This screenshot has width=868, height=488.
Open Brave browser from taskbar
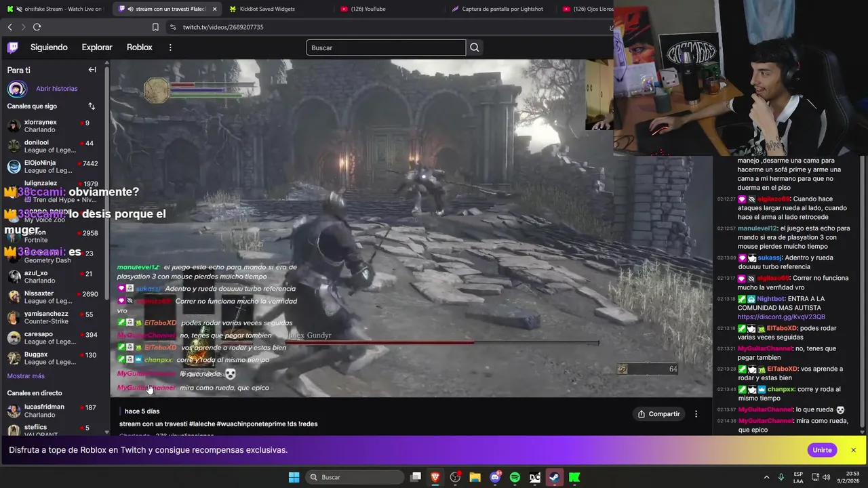[435, 477]
